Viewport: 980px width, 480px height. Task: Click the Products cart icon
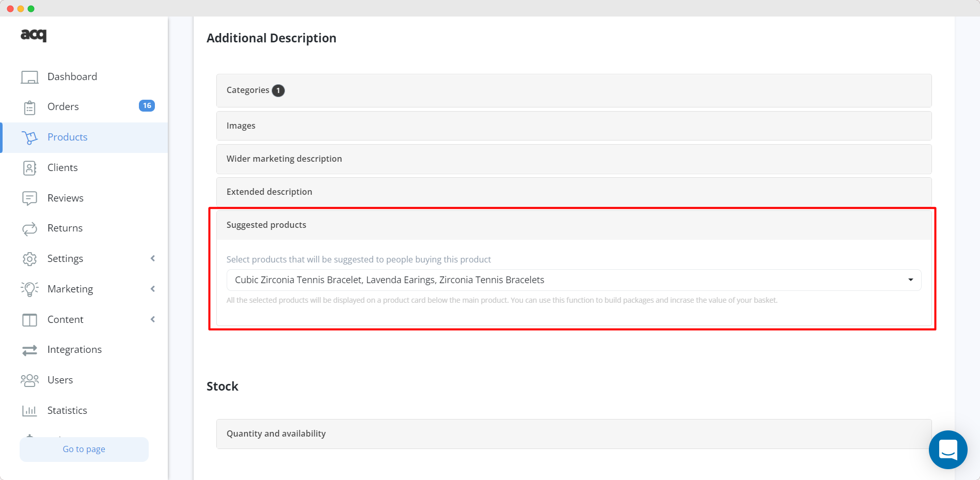[29, 137]
